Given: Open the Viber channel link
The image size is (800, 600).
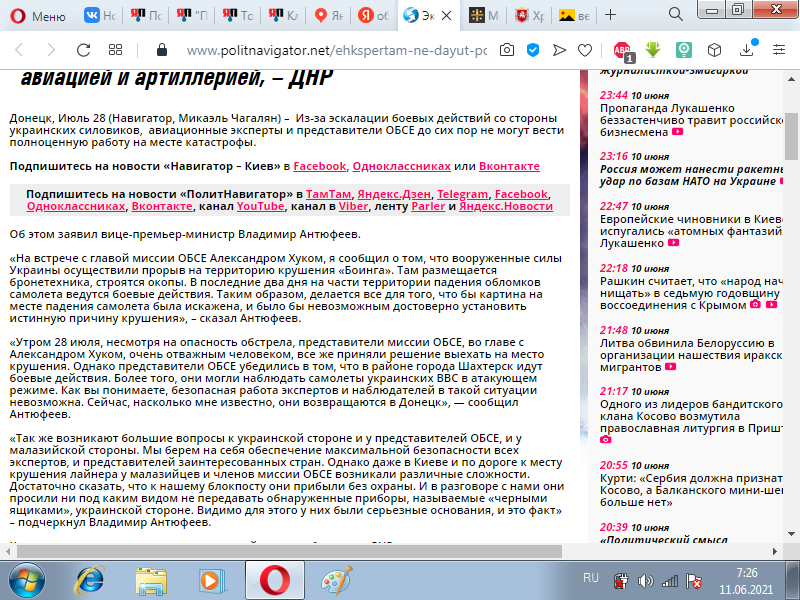Looking at the screenshot, I should [x=353, y=206].
